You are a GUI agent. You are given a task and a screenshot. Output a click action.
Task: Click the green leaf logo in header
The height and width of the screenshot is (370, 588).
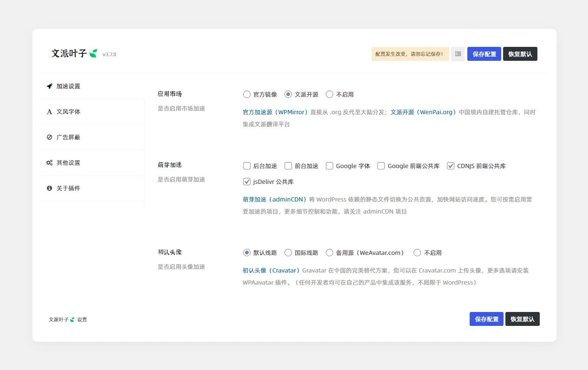(93, 53)
